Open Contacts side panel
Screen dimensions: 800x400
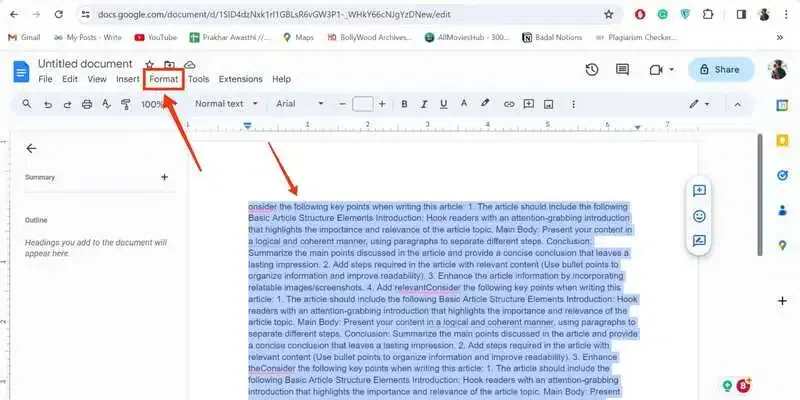coord(782,210)
